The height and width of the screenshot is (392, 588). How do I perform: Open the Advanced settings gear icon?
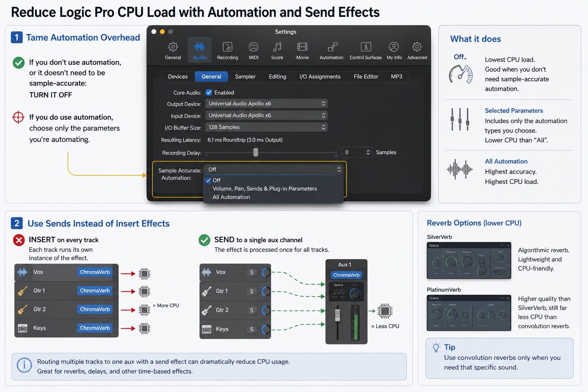(x=417, y=47)
